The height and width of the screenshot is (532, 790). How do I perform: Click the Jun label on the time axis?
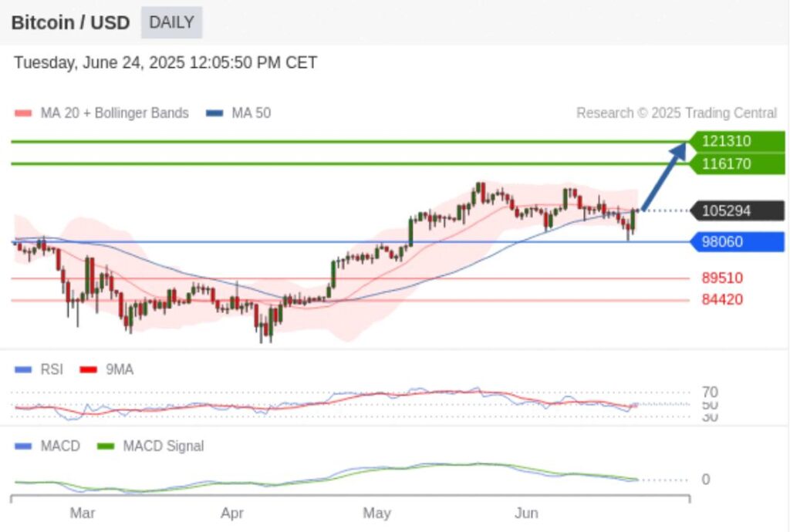[x=526, y=513]
